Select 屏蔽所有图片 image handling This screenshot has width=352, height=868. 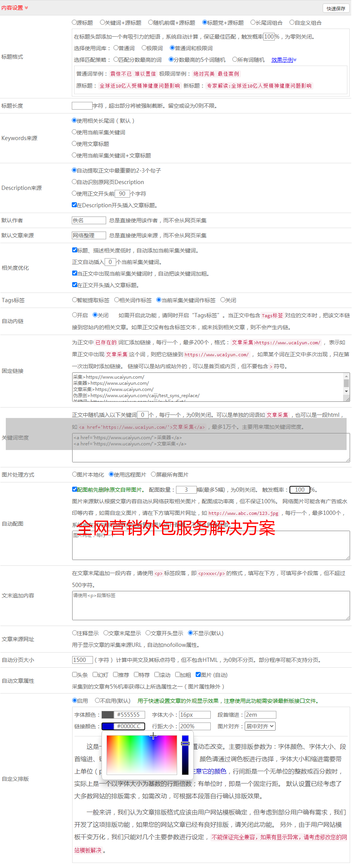153,474
